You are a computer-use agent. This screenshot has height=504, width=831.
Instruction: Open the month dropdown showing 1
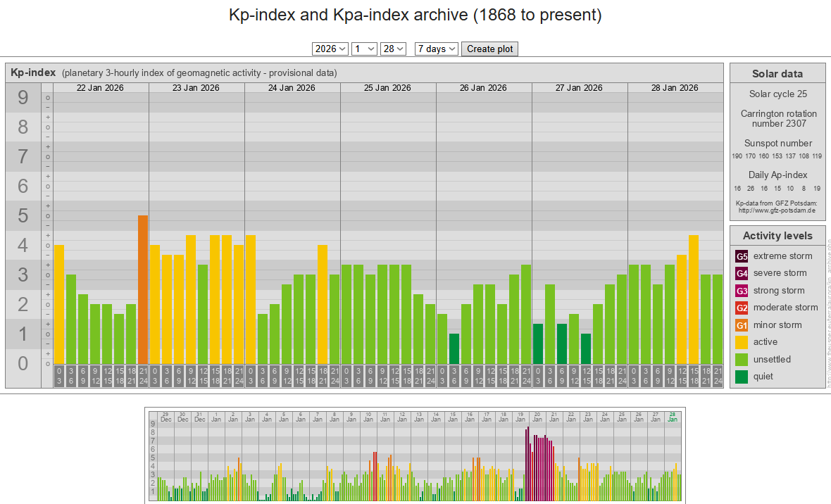[364, 49]
